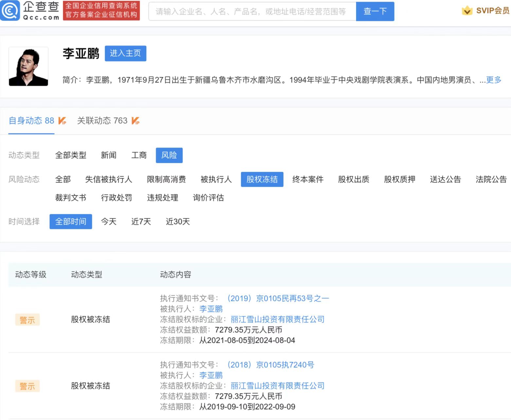Select 询价评估 risk filter
Viewport: 511px width, 420px height.
click(x=208, y=198)
